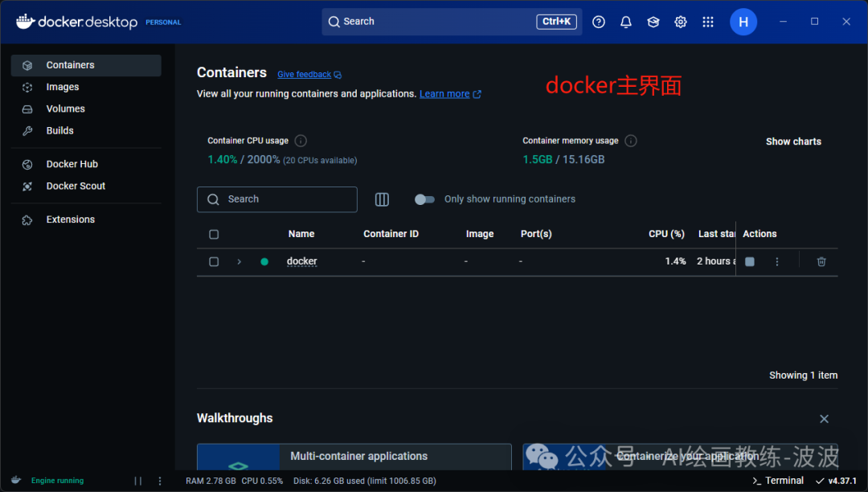868x492 pixels.
Task: Click the search magnifier in header
Action: tap(334, 22)
